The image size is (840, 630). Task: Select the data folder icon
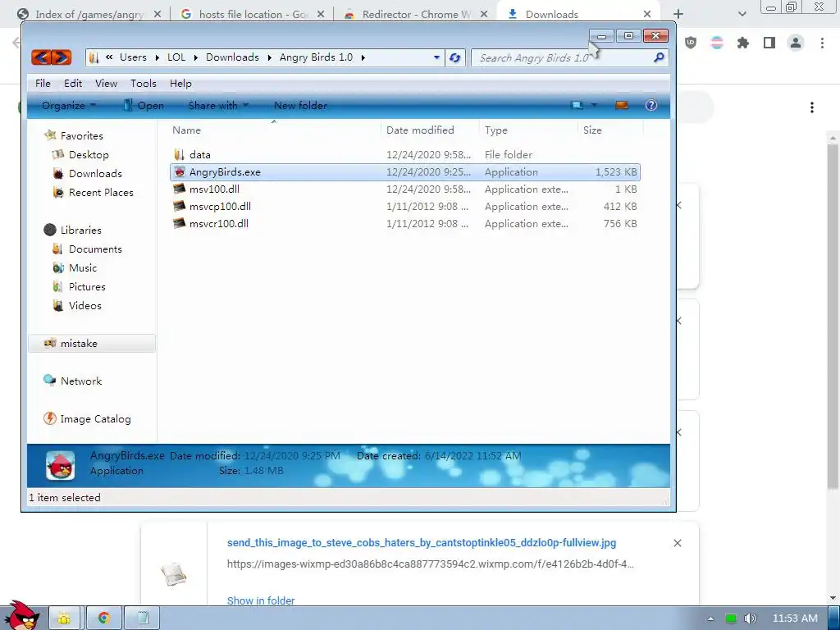(180, 154)
